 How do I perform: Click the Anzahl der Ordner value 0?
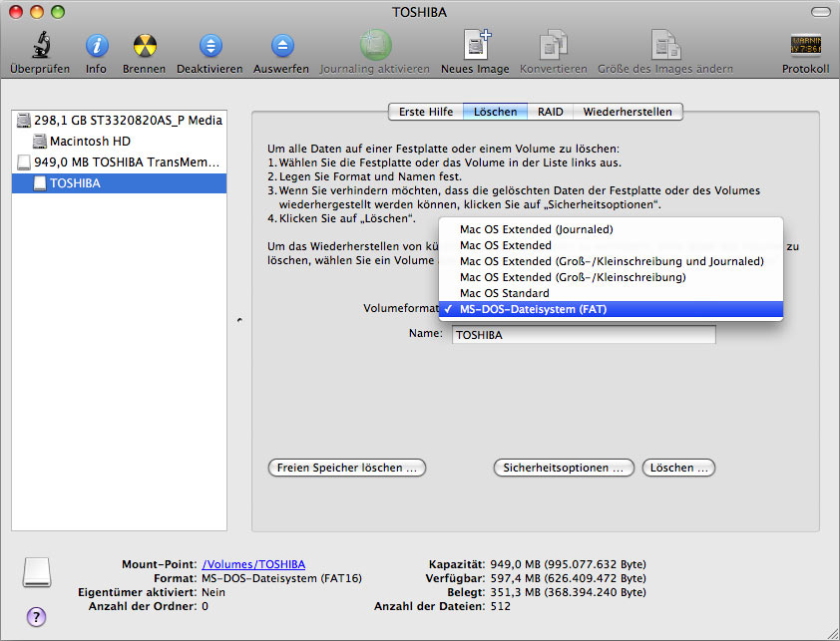pos(206,606)
